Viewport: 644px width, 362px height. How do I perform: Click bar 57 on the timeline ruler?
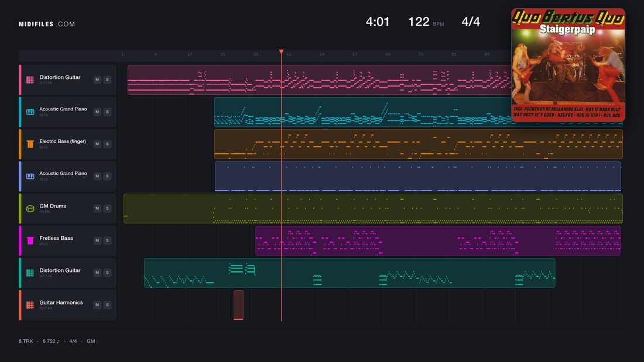(x=355, y=54)
